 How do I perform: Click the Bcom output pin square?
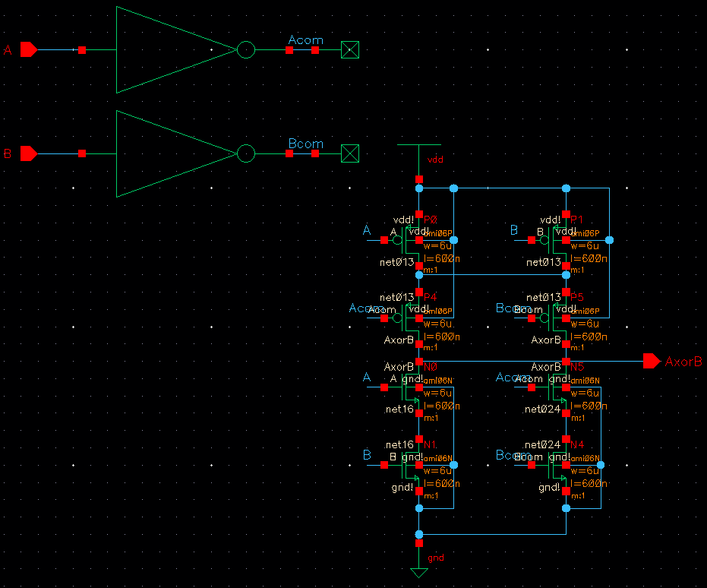click(350, 153)
